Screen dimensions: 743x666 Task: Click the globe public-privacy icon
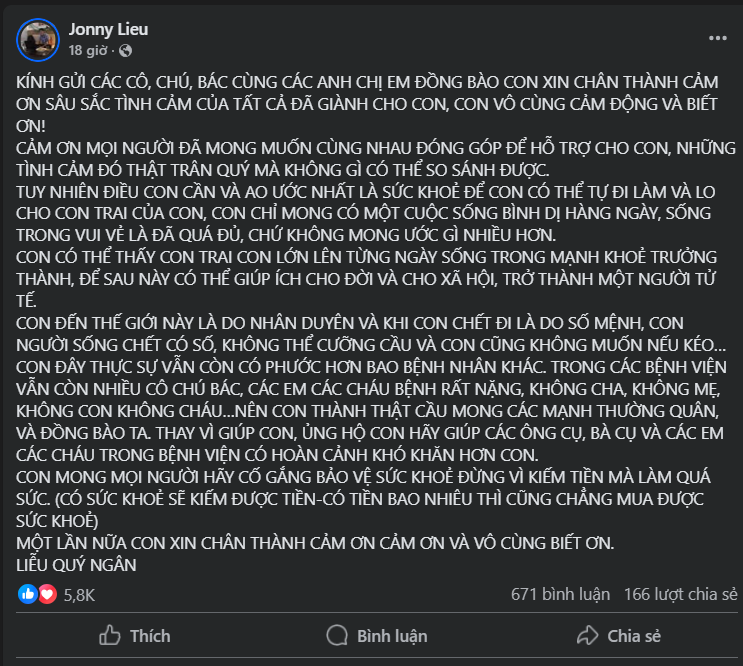click(x=125, y=50)
